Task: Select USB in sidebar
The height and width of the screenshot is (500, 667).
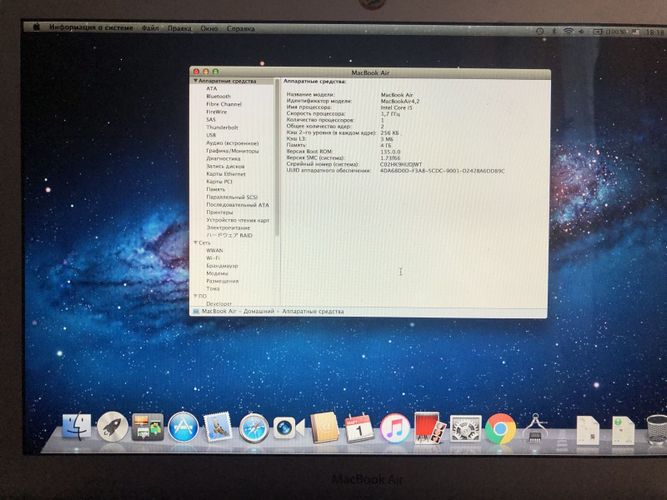Action: 211,135
